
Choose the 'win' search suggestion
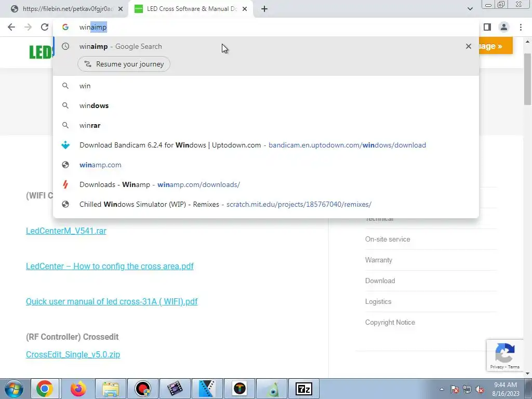265,86
